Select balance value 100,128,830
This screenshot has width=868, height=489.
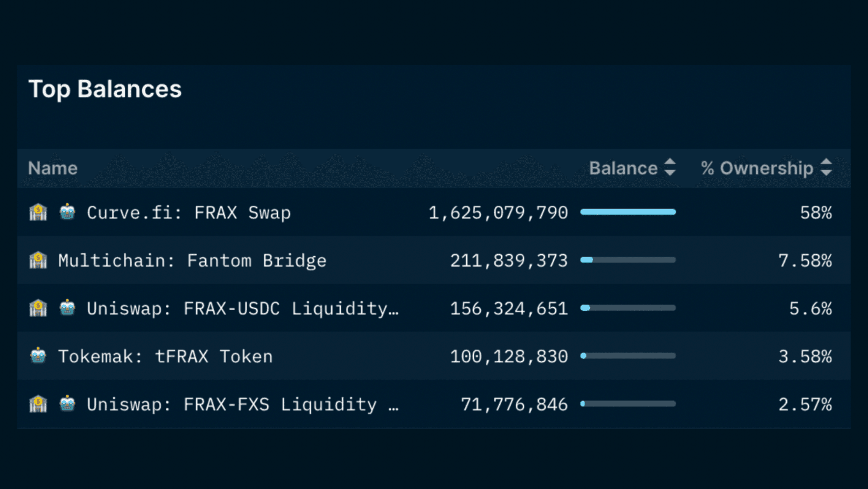(509, 357)
